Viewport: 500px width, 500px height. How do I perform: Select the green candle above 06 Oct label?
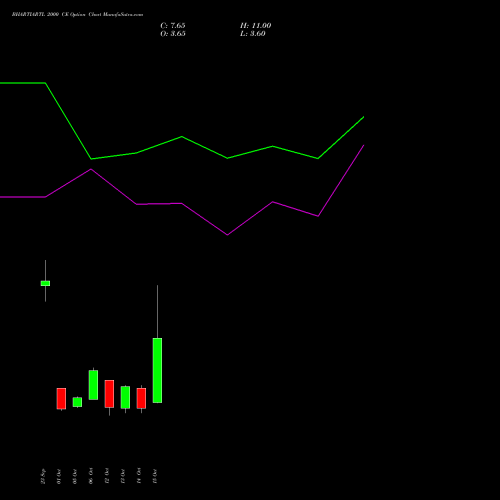93,385
